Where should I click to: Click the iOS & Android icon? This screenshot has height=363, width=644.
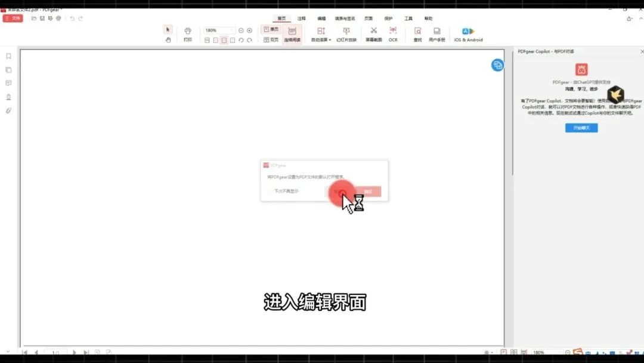click(468, 35)
